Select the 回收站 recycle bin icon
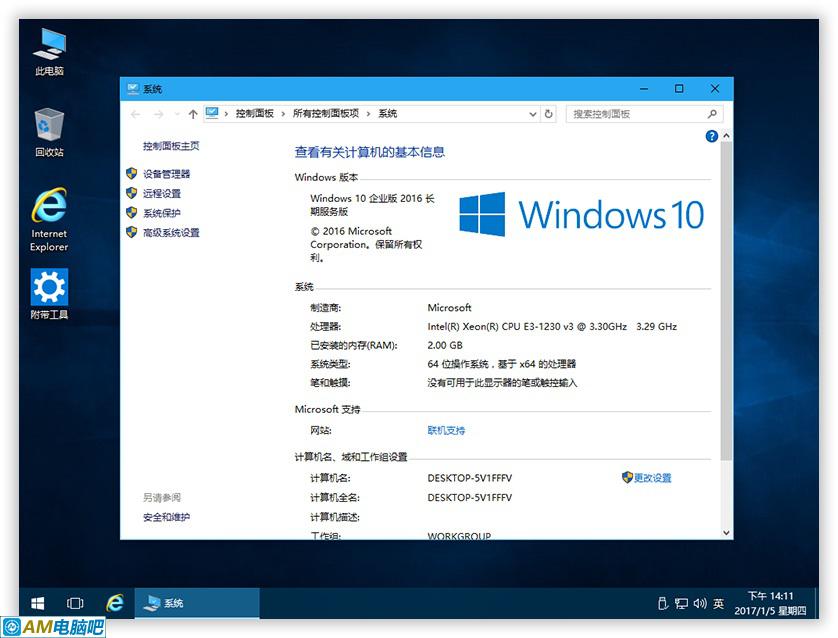This screenshot has height=638, width=838. coord(49,132)
